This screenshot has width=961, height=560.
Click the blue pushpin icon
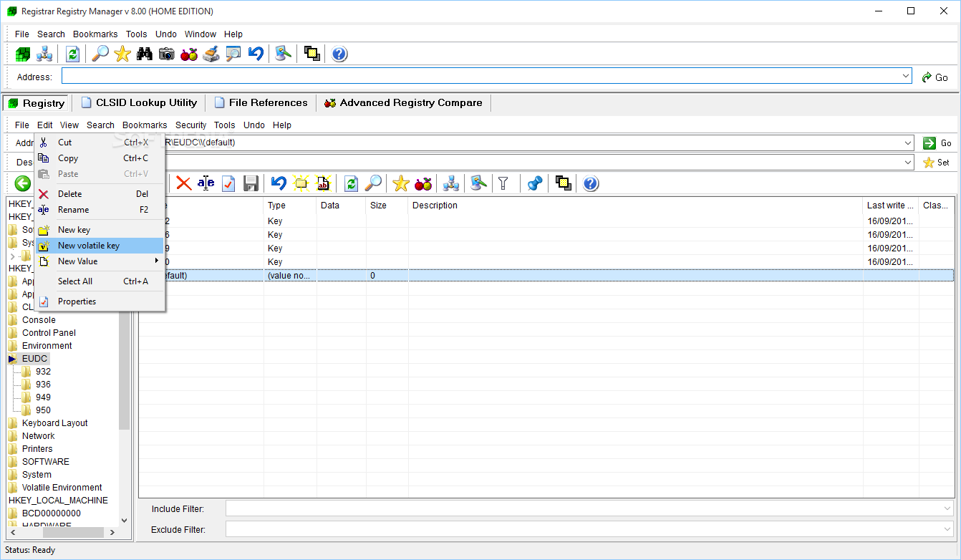coord(534,183)
